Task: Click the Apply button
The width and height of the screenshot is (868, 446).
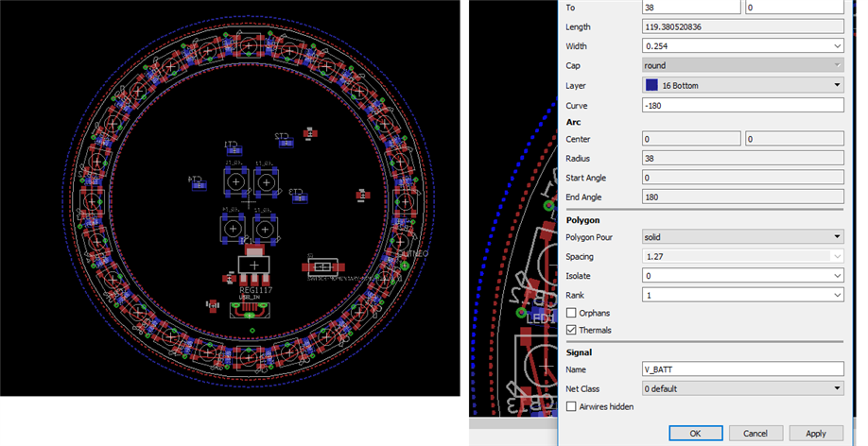Action: point(815,433)
